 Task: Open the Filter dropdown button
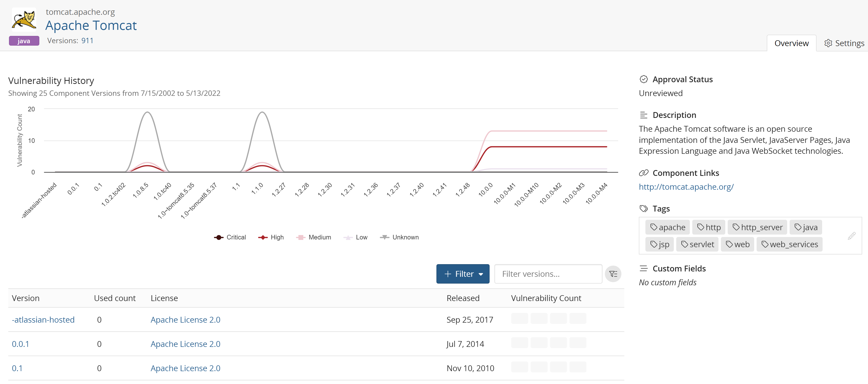462,274
